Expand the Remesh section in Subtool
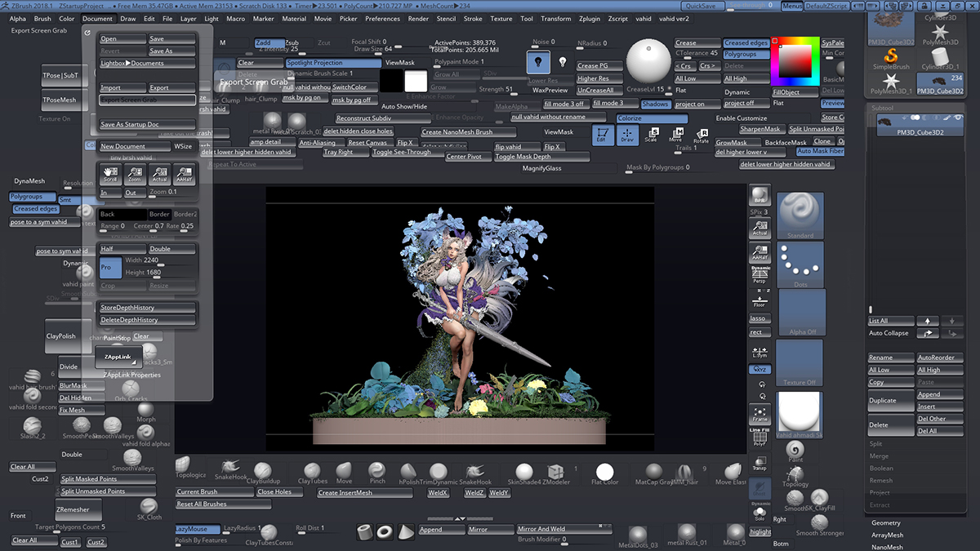Screen dimensions: 980x551 [x=881, y=481]
